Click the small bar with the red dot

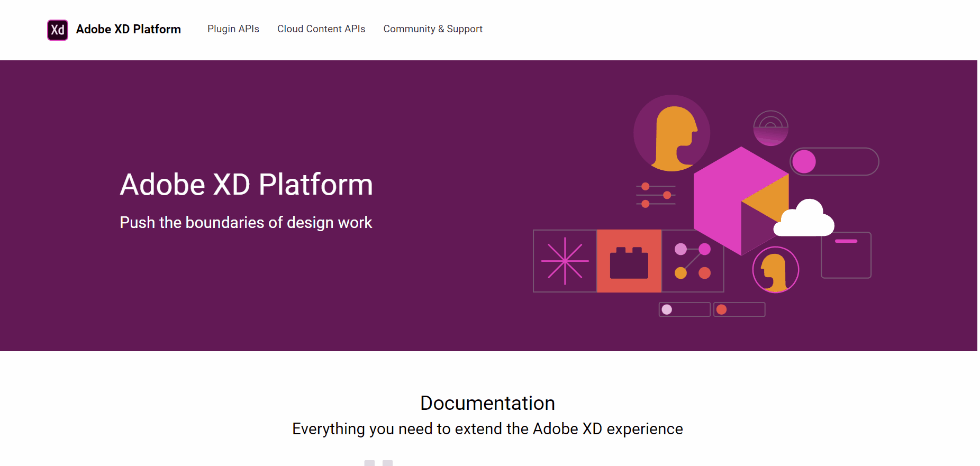pyautogui.click(x=739, y=309)
